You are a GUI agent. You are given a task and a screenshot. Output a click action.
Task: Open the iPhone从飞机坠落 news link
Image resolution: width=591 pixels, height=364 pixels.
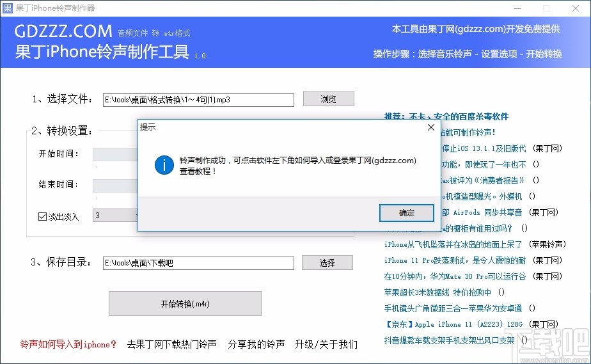(x=453, y=244)
